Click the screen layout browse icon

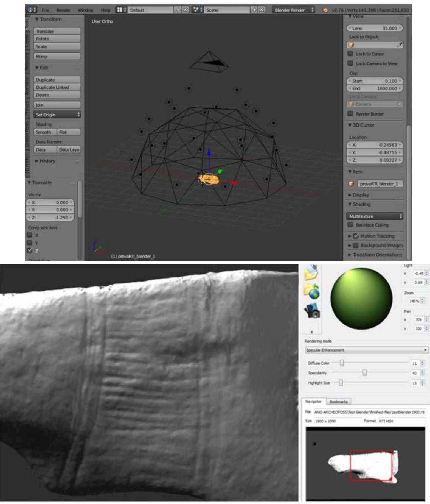(121, 10)
